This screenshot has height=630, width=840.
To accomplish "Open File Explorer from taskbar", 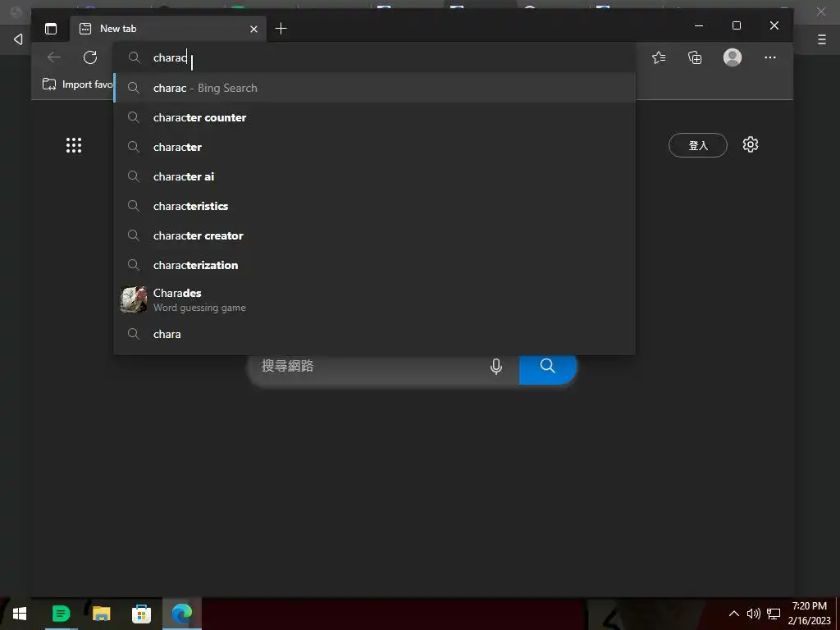I will point(101,614).
